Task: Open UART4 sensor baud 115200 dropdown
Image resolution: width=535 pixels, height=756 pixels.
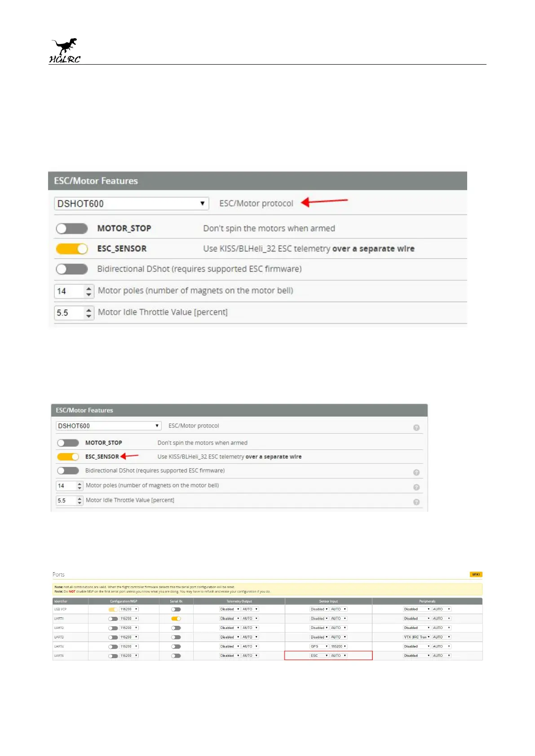Action: [x=339, y=646]
